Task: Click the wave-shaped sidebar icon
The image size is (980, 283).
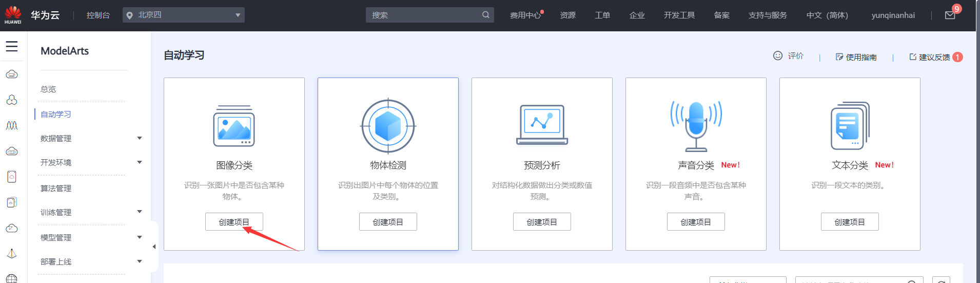Action: click(12, 125)
